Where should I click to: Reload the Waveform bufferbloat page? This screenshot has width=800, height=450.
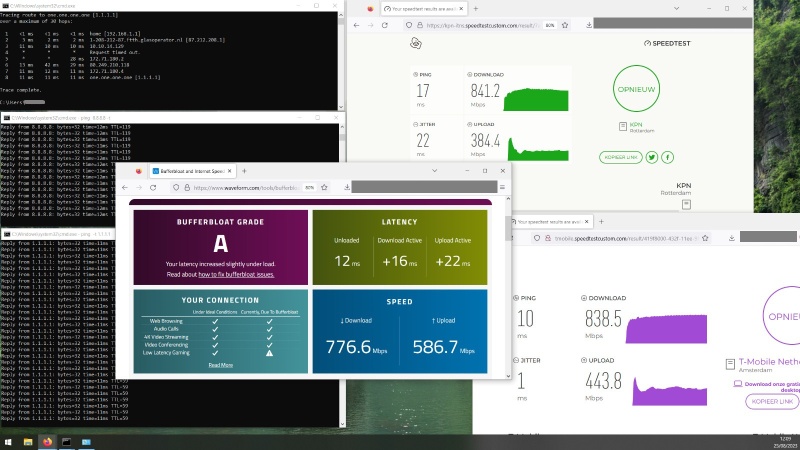click(x=153, y=188)
